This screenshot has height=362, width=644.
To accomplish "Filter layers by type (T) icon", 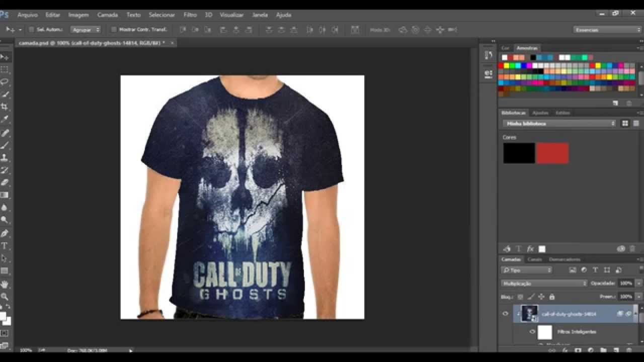I will pos(595,270).
